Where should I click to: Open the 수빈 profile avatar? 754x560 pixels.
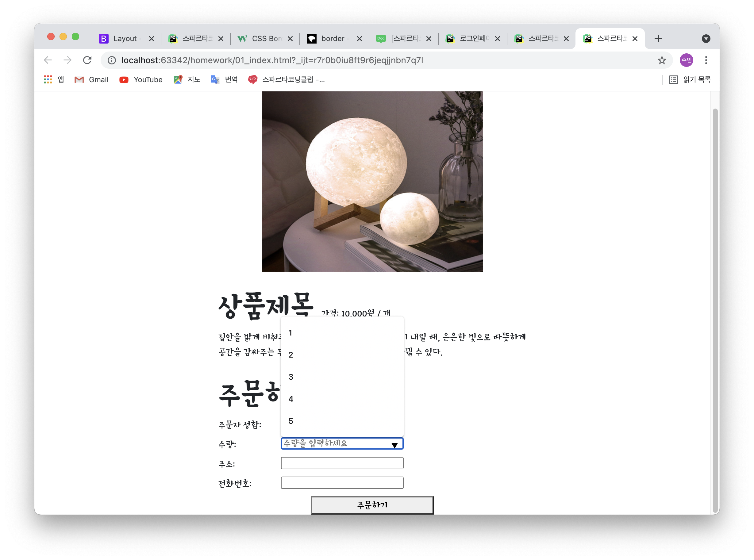point(686,60)
